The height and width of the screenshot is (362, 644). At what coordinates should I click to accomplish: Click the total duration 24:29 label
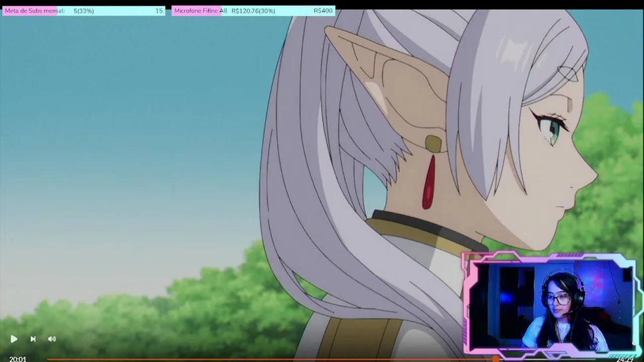pos(625,359)
